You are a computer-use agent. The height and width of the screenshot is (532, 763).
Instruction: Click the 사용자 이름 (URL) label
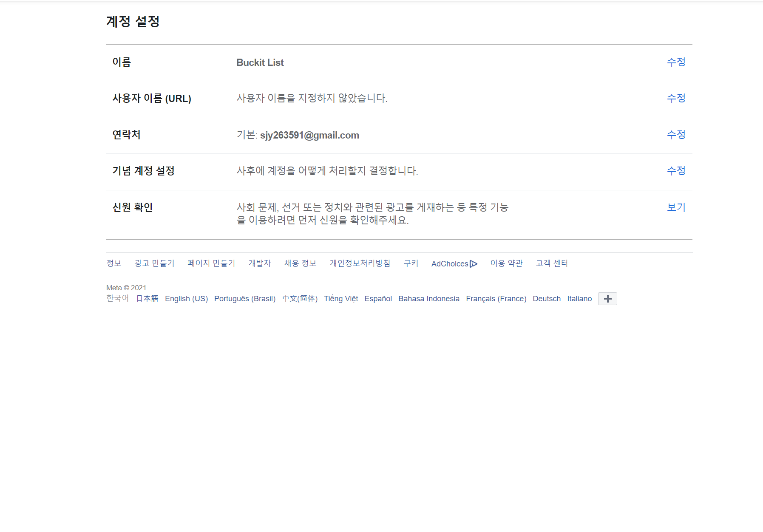pos(152,98)
